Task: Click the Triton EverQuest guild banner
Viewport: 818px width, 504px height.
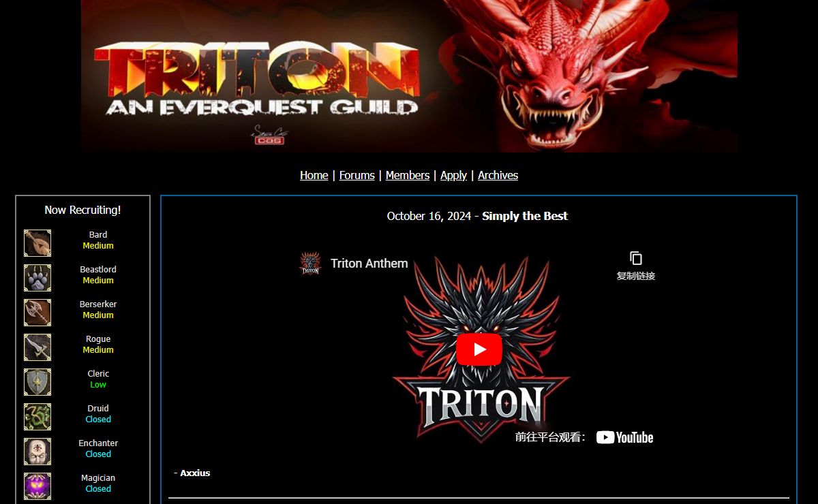Action: click(x=409, y=76)
